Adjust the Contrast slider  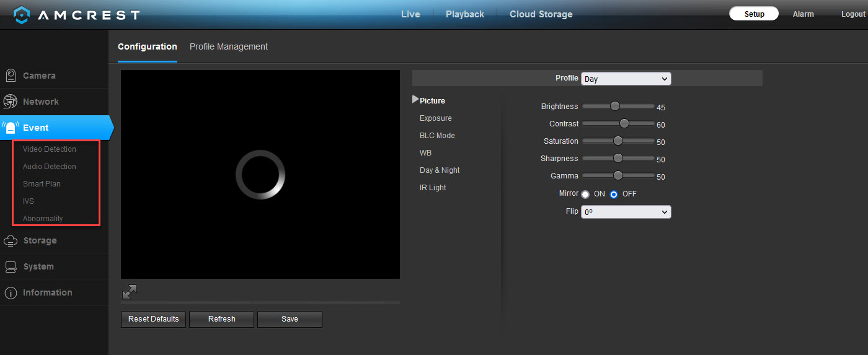pos(618,123)
